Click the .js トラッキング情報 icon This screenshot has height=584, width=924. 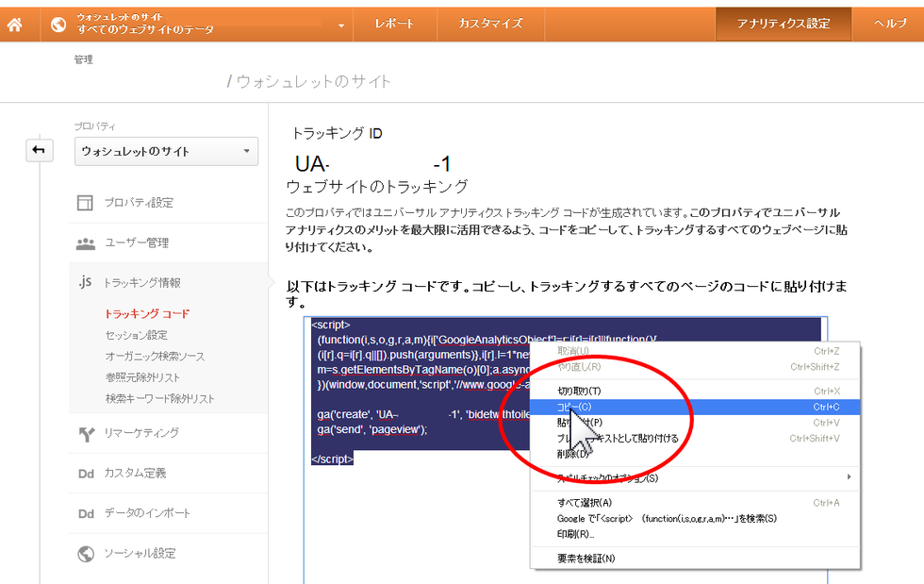click(x=85, y=282)
